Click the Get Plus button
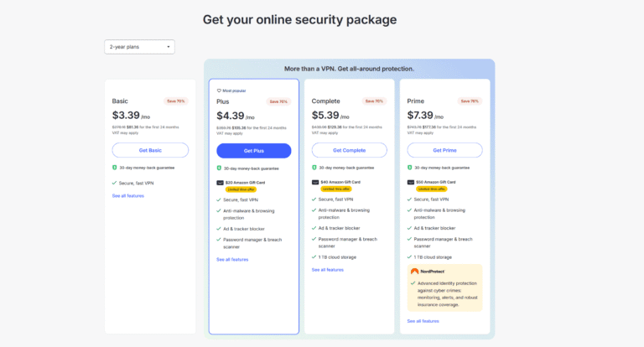 point(254,151)
